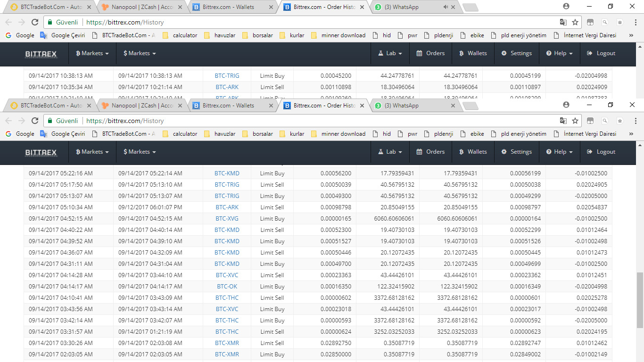Show hidden bookmarks via front window's » chevron
This screenshot has width=644, height=362.
[x=632, y=134]
